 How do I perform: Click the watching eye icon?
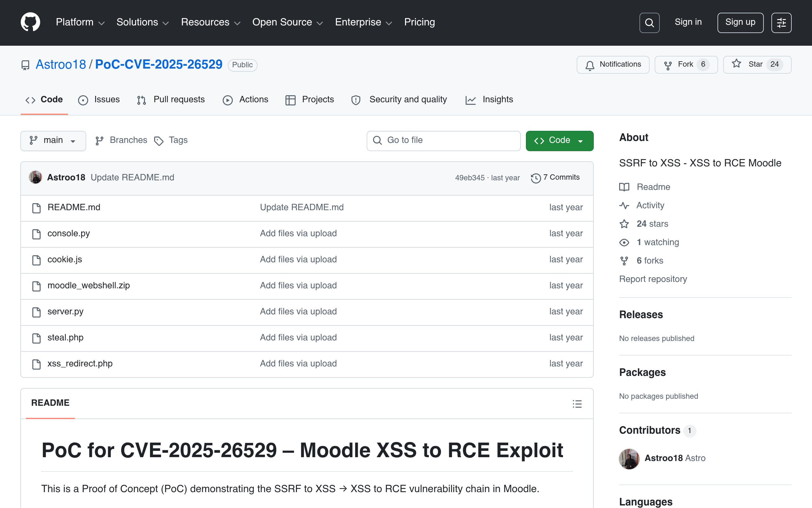click(624, 242)
